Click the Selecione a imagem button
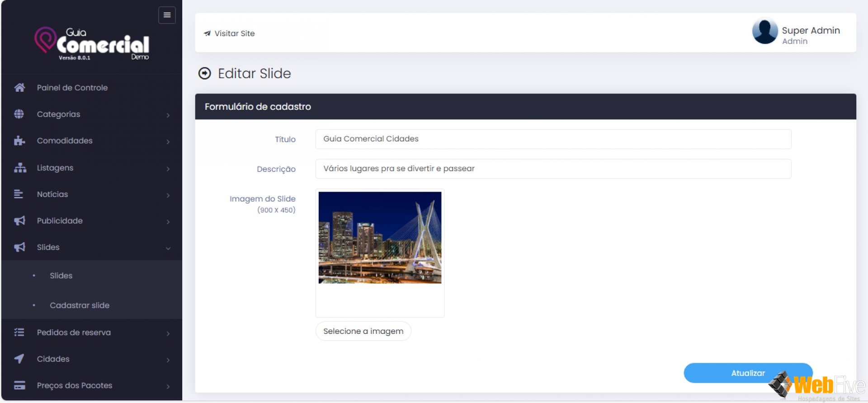Screen dimensions: 868x403 [363, 331]
